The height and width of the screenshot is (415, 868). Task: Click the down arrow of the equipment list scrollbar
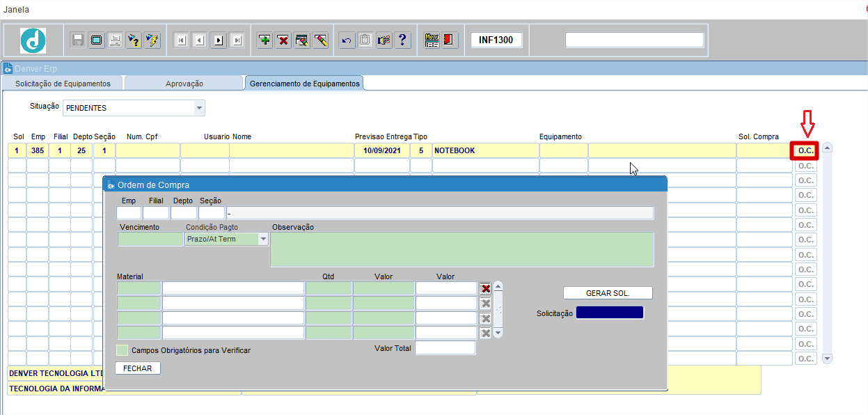click(827, 359)
